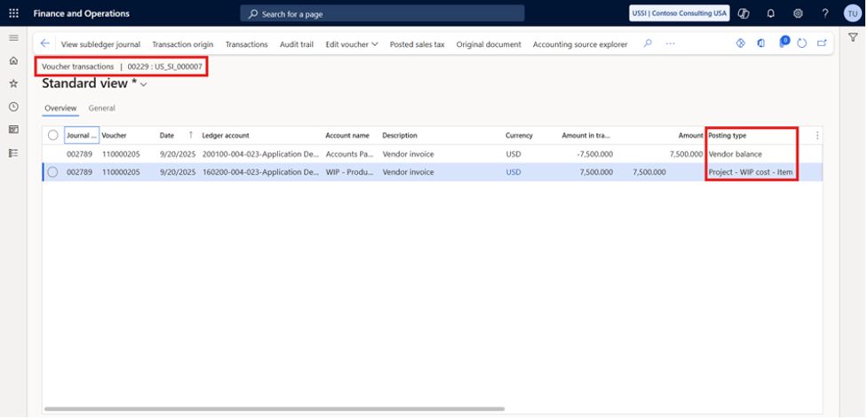
Task: Open the settings gear icon
Action: (798, 13)
